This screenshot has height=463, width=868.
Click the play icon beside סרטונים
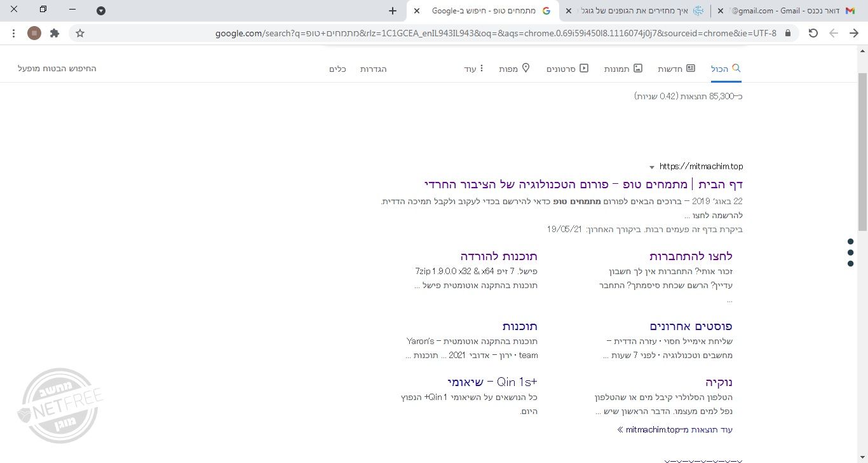584,68
